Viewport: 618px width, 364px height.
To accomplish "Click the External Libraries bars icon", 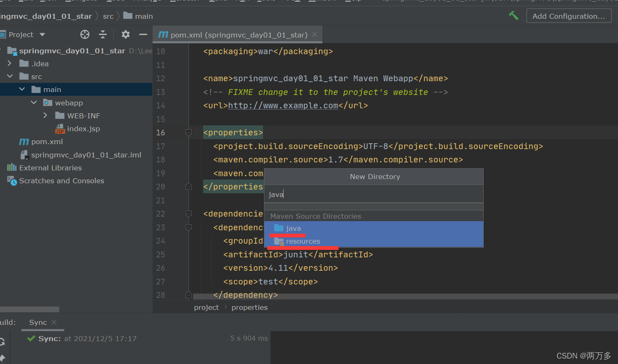I will tap(12, 167).
